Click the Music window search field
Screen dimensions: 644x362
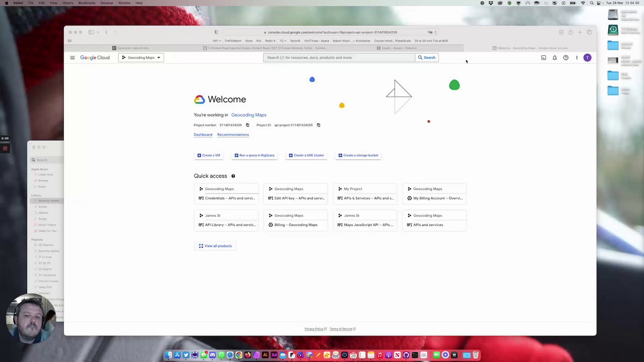(x=47, y=160)
